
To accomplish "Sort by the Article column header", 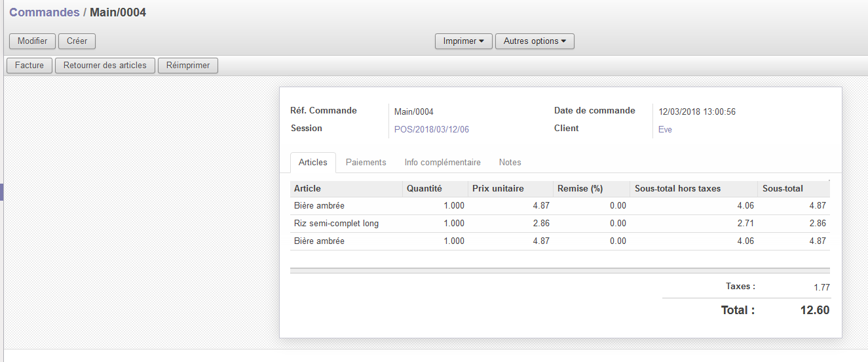I will tap(307, 189).
